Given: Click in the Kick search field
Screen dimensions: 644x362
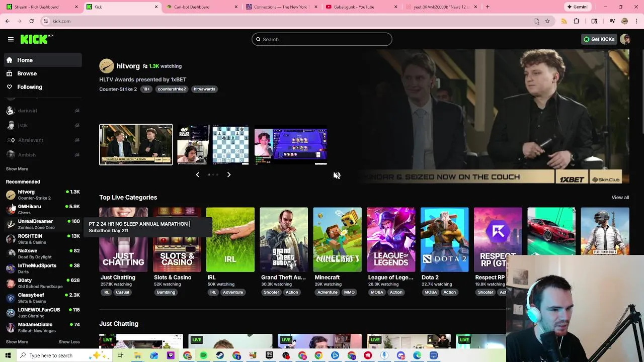Looking at the screenshot, I should click(322, 39).
